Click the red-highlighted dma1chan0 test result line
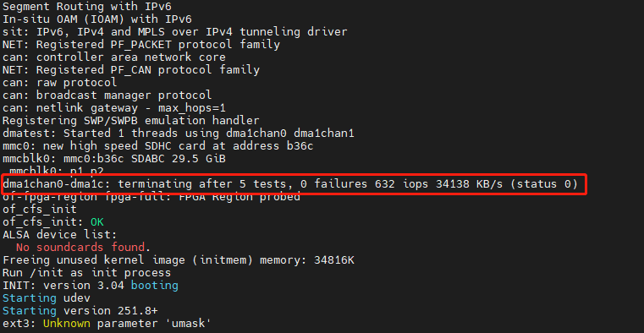This screenshot has height=333, width=644. tap(290, 184)
